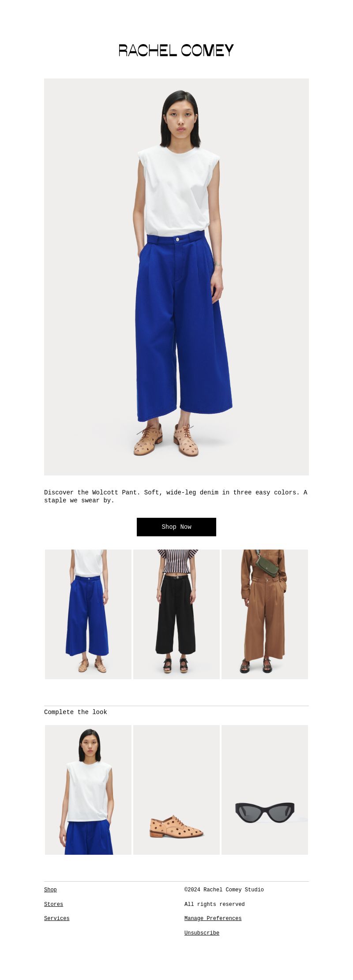
Task: Click the Rachel Comey logo
Action: click(176, 50)
